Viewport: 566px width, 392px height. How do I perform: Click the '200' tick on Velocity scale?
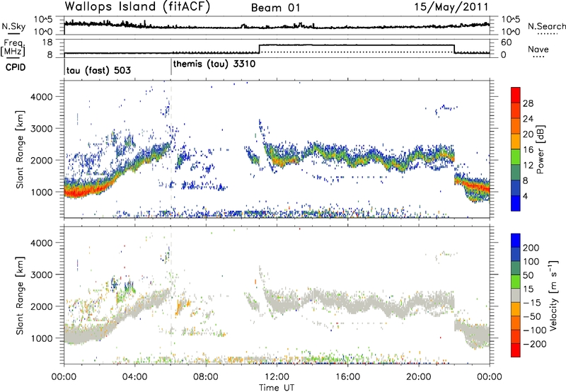[x=531, y=248]
